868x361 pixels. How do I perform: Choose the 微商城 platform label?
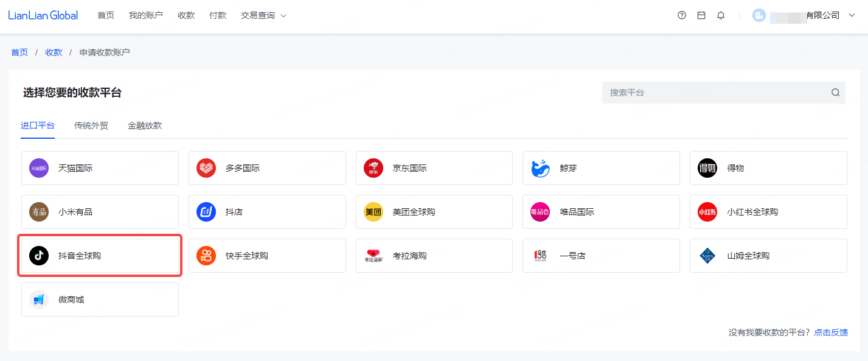(x=71, y=300)
